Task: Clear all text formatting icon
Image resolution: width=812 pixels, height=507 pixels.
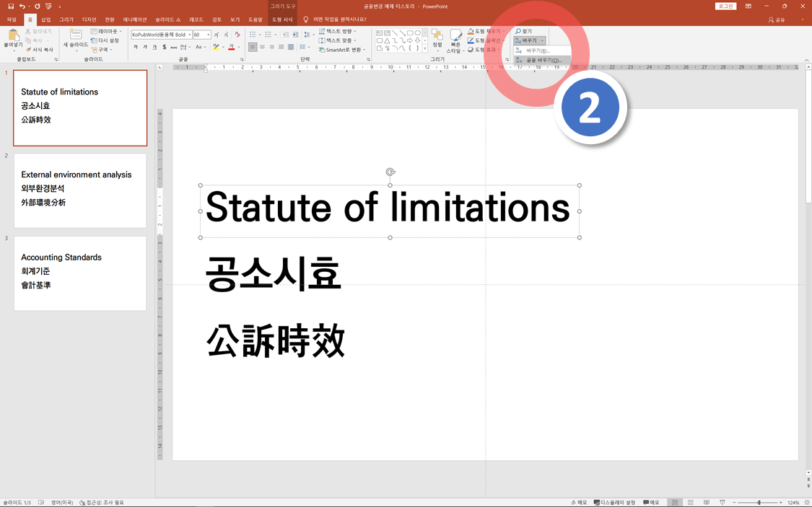Action: pyautogui.click(x=237, y=35)
